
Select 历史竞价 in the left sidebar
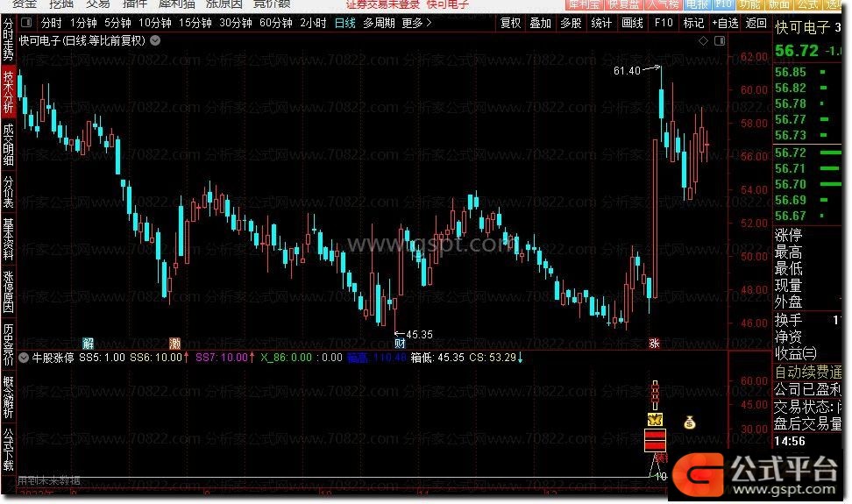pos(8,344)
